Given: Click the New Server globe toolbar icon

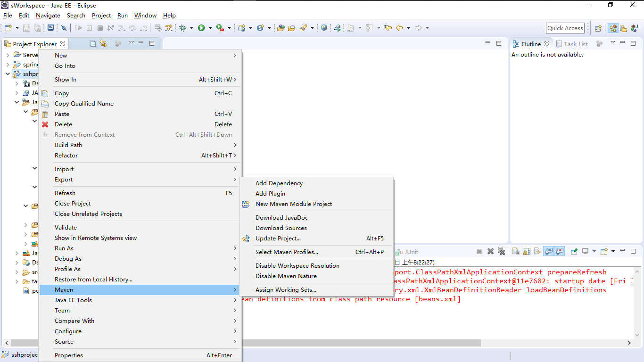Looking at the screenshot, I should coord(241,28).
